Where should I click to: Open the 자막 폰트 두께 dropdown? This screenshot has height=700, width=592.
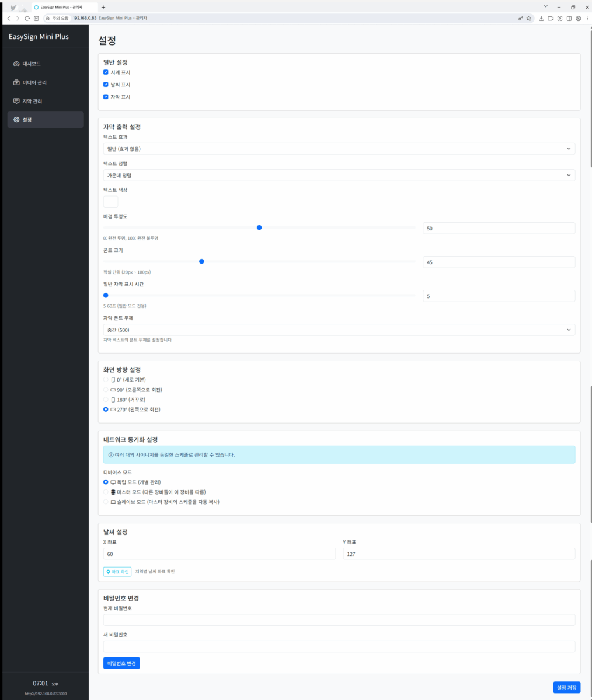[x=339, y=330]
